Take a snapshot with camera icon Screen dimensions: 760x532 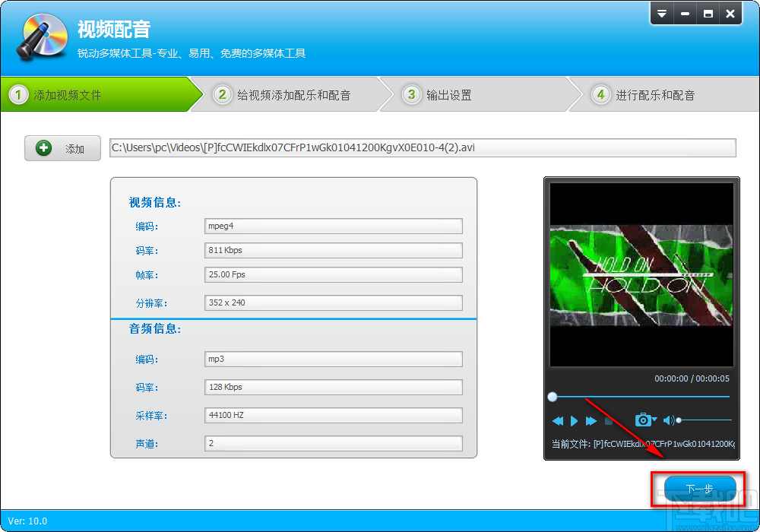click(643, 420)
